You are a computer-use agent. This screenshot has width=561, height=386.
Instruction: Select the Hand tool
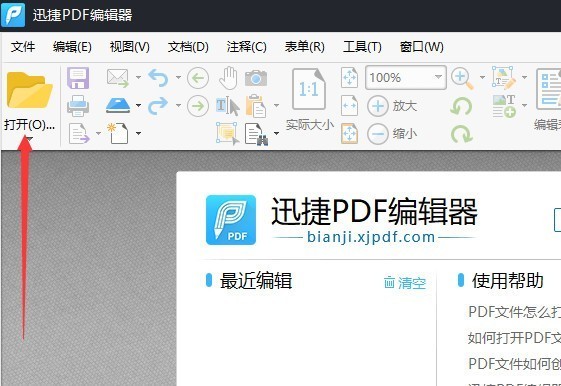point(228,78)
